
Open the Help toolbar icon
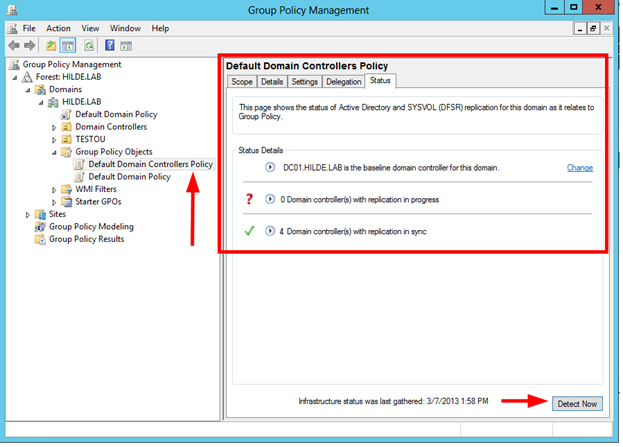point(110,45)
